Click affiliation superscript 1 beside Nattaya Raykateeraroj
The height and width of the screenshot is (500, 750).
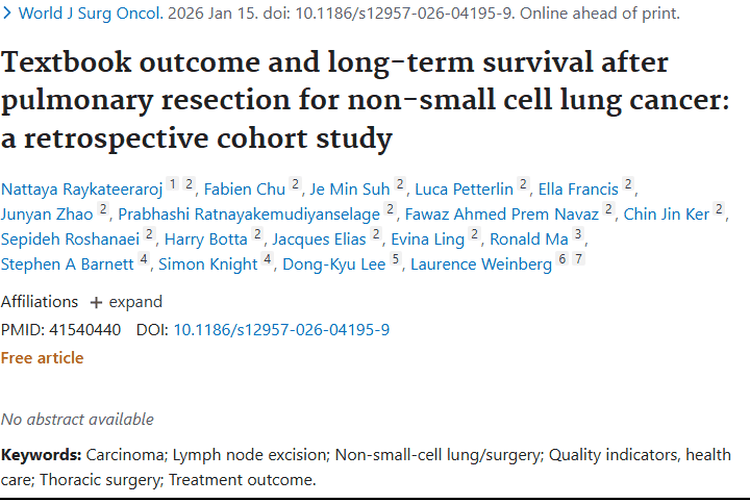click(x=171, y=184)
